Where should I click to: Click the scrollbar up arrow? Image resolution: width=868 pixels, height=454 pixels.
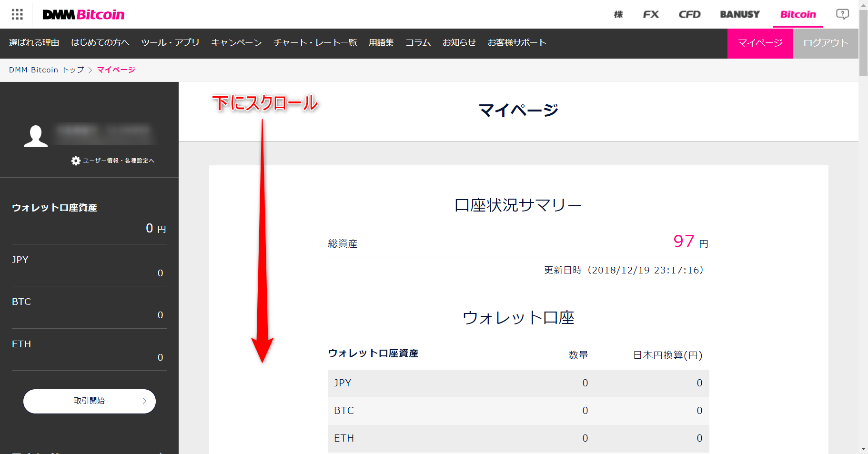coord(863,4)
